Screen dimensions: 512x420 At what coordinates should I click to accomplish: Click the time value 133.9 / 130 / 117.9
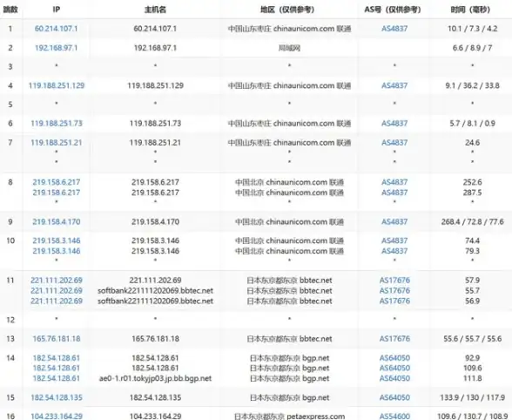pyautogui.click(x=473, y=397)
